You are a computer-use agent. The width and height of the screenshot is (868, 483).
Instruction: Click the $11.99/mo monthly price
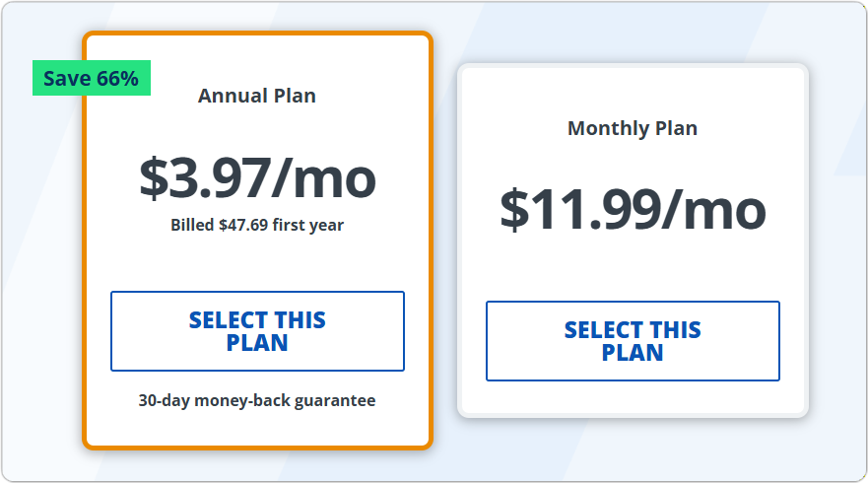tap(633, 209)
